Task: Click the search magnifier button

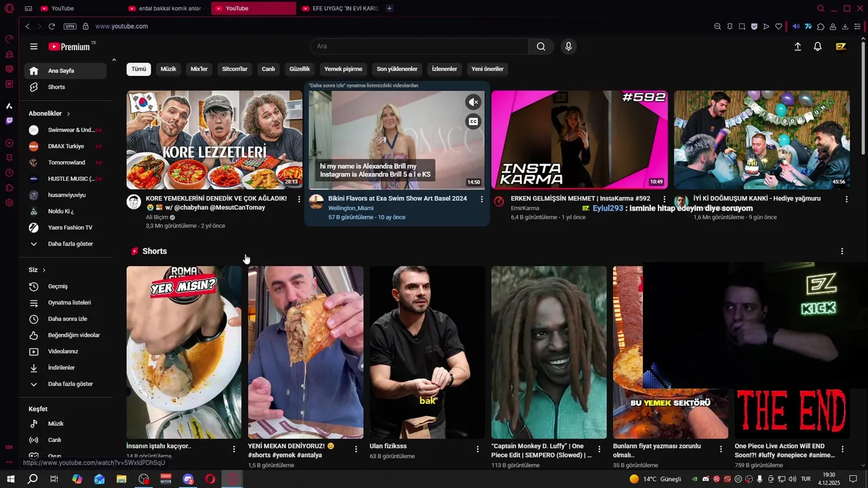Action: (540, 46)
